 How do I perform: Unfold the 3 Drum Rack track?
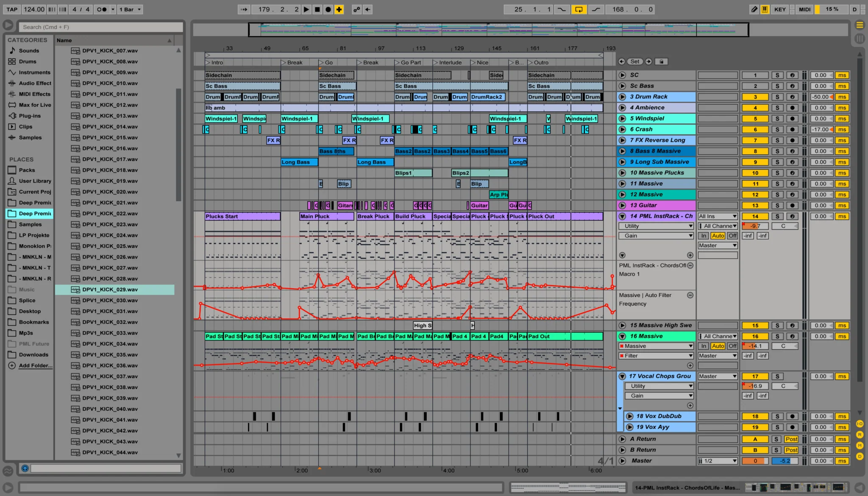622,97
